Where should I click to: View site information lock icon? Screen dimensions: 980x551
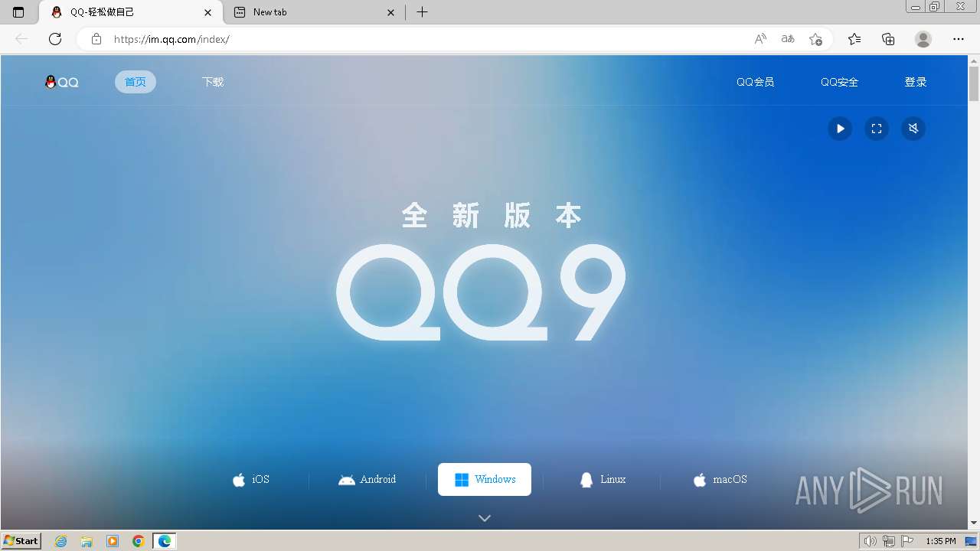tap(96, 39)
